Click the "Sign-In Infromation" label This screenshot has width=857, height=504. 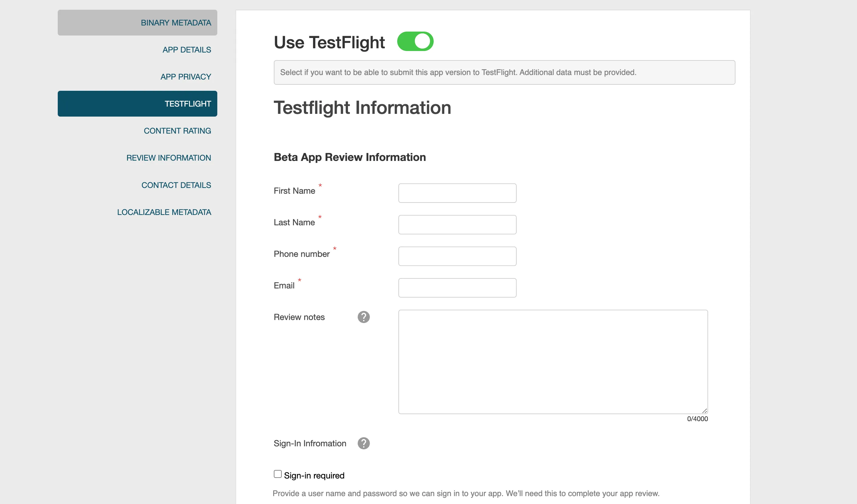click(310, 444)
